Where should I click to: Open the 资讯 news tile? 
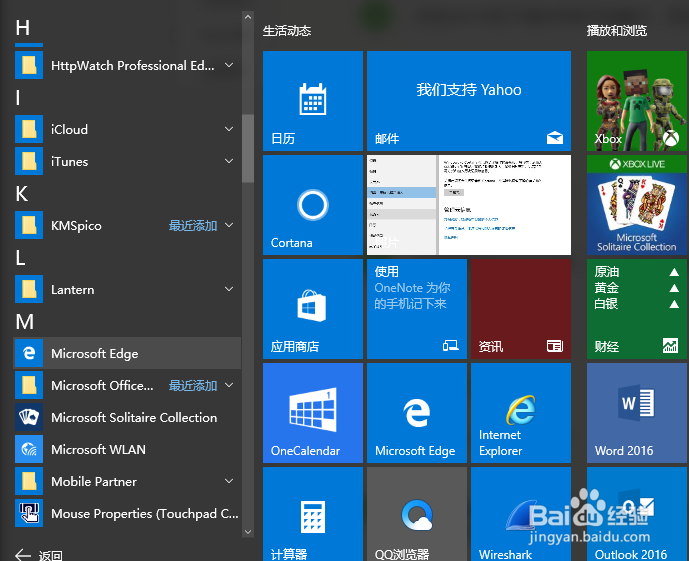pyautogui.click(x=521, y=309)
